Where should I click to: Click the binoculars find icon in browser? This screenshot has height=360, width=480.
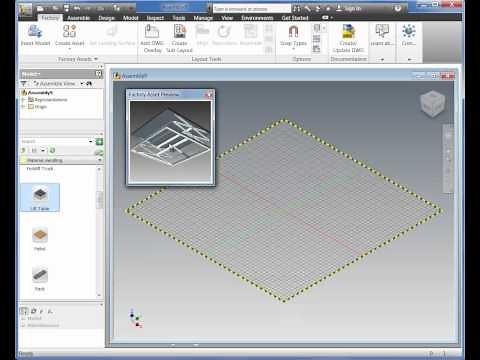[x=89, y=83]
